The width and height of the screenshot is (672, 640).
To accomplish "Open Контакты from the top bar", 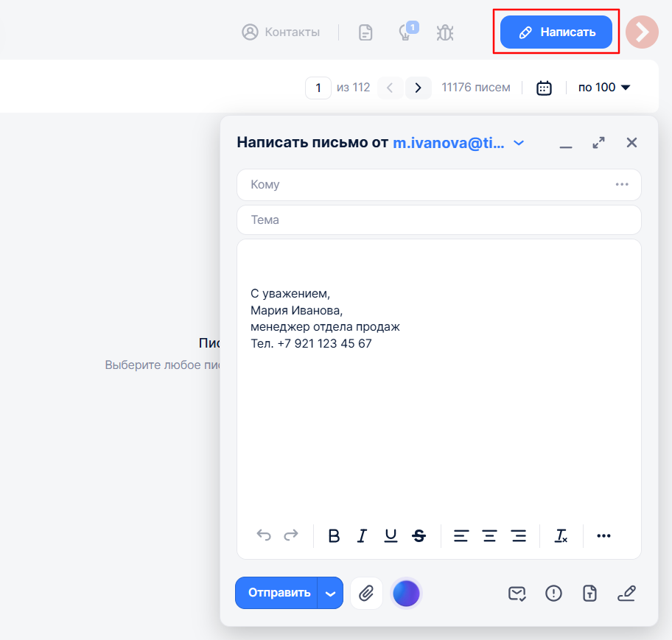I will click(x=281, y=32).
